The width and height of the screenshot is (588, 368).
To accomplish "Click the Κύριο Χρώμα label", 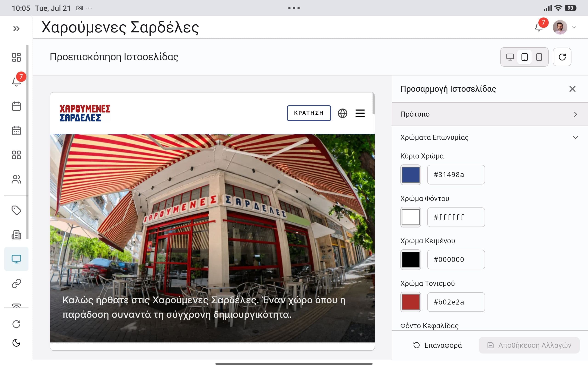I will (x=422, y=156).
